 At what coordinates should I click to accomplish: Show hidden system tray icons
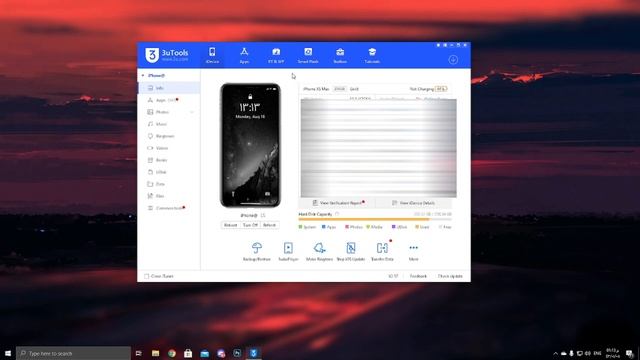tap(555, 353)
